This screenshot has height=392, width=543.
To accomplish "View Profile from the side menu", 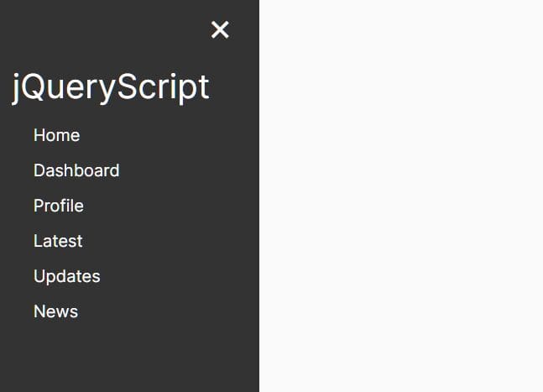I will [59, 206].
